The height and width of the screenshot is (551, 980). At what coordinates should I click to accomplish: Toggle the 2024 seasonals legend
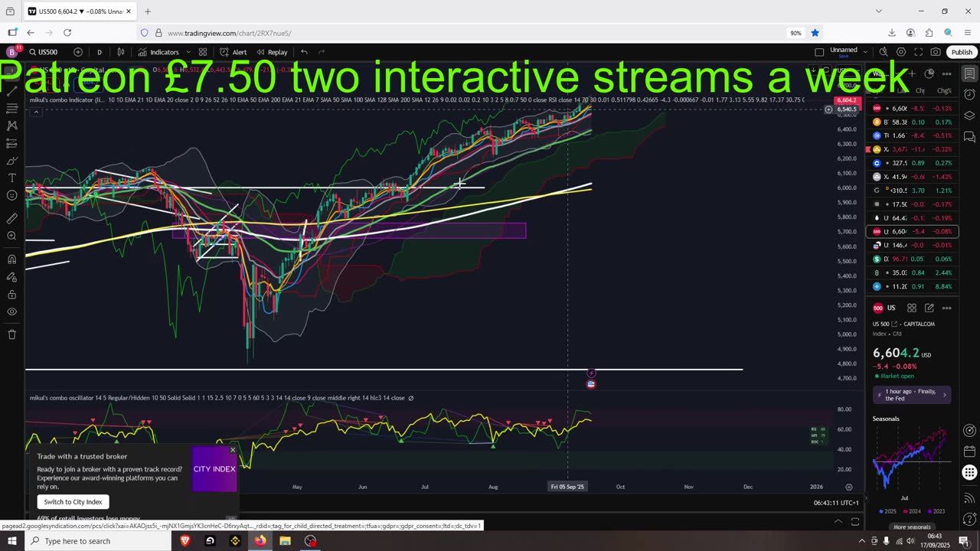(x=911, y=511)
